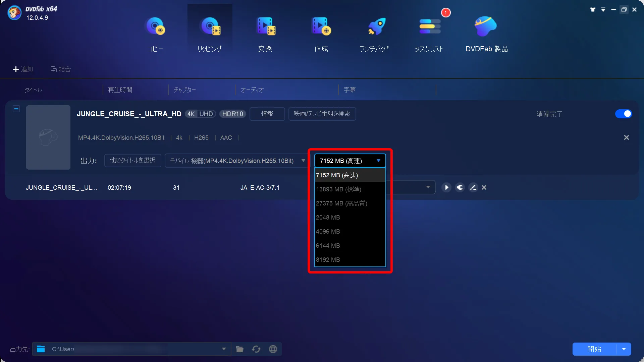Click the JUNGLE_CRUISE_-_UL... title row name
Viewport: 644px width, 362px height.
coord(62,188)
